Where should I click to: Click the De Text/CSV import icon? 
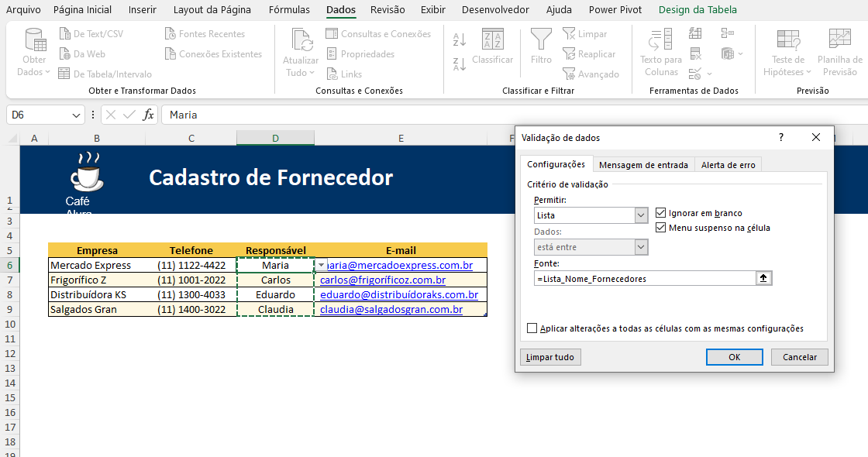pos(65,34)
